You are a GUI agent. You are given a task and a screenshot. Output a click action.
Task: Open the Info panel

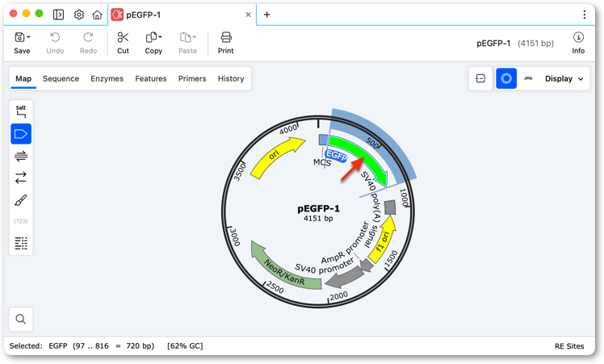(578, 43)
